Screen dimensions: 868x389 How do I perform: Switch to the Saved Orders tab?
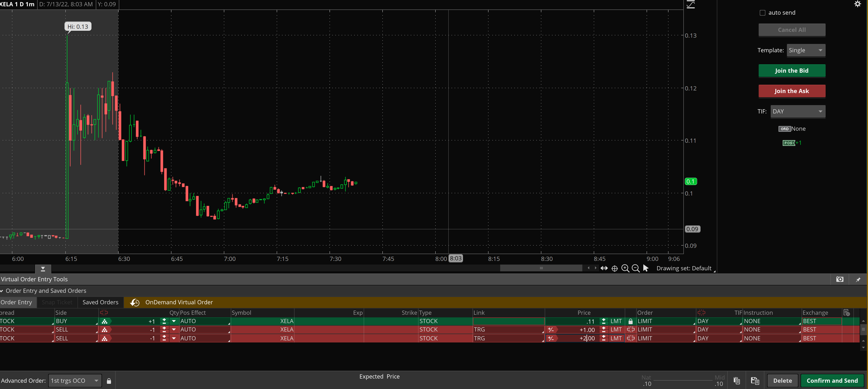click(100, 302)
